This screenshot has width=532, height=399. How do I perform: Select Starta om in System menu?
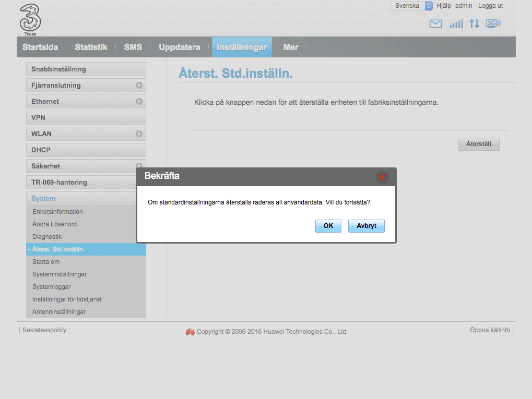click(x=46, y=262)
